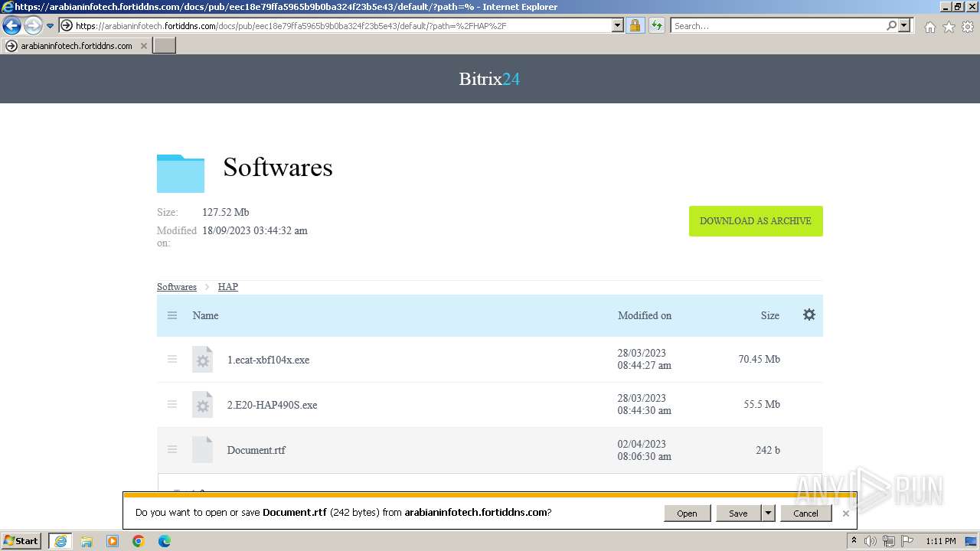This screenshot has height=551, width=980.
Task: Sort by the Modified on column
Action: (x=645, y=315)
